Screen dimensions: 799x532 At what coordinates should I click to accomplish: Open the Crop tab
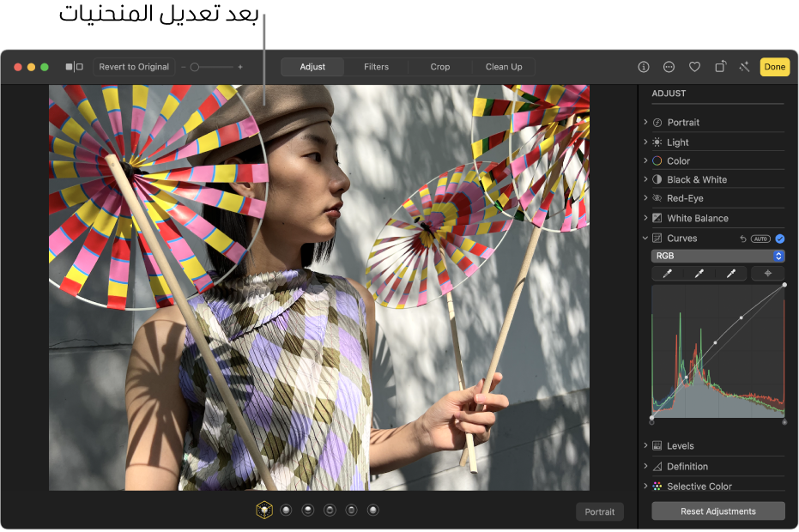coord(439,66)
